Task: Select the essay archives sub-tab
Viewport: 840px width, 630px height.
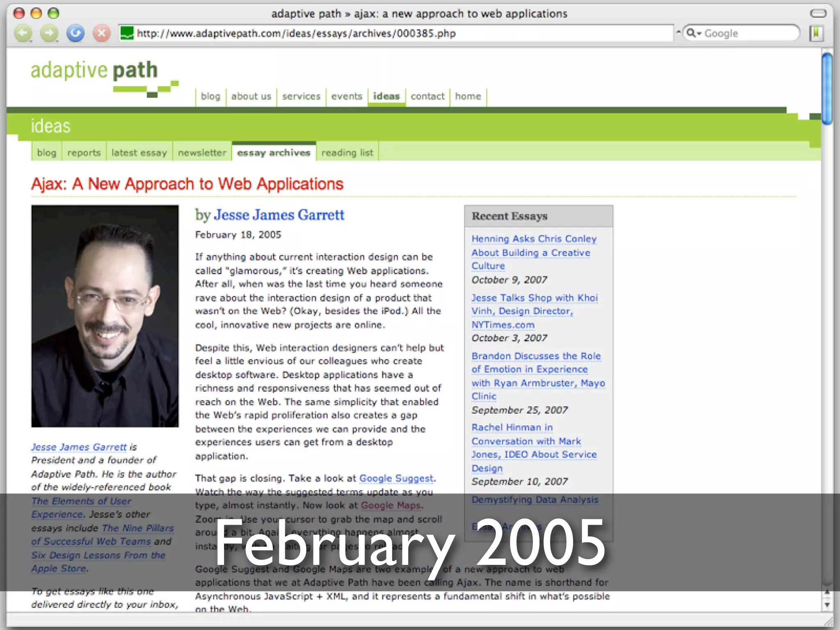Action: click(274, 153)
